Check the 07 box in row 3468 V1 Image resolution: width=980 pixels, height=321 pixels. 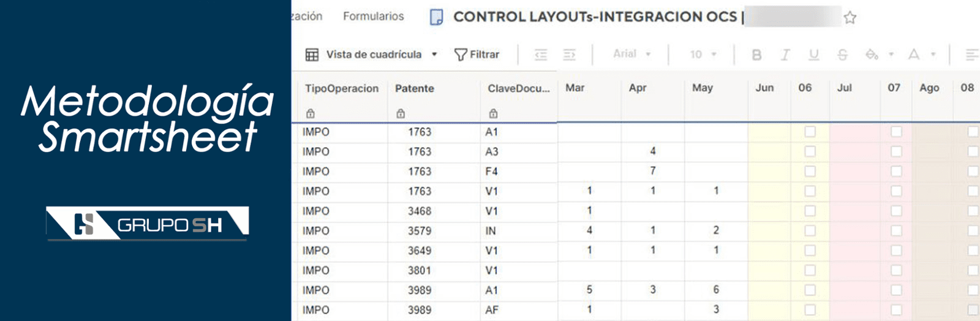(896, 211)
